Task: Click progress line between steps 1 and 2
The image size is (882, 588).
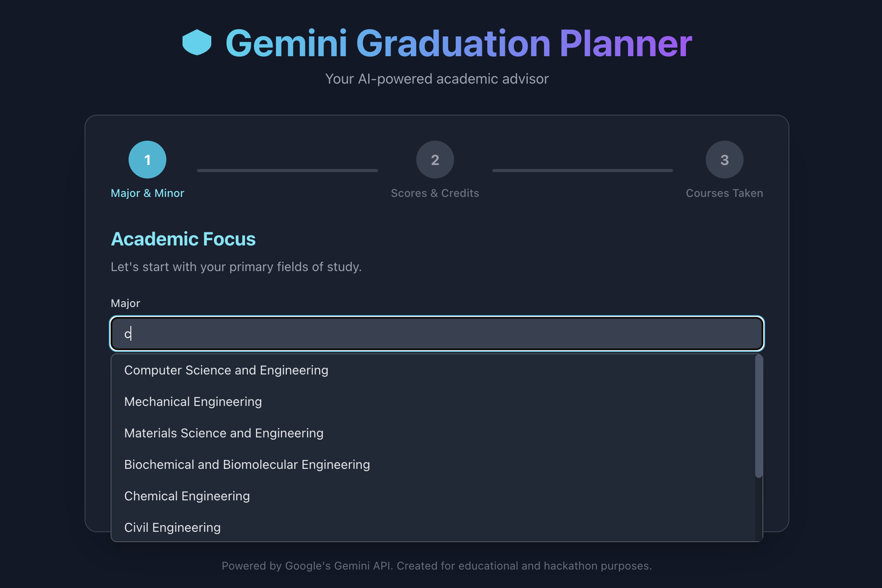Action: click(287, 170)
